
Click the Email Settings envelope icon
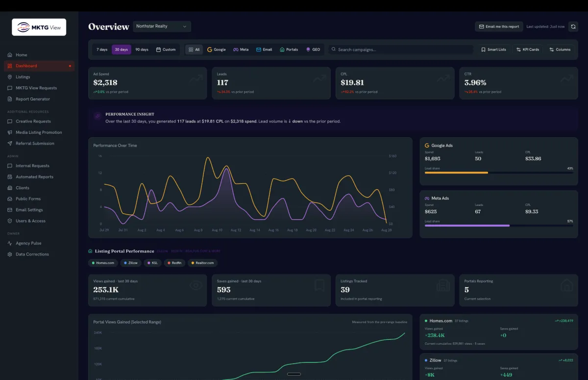click(x=10, y=210)
